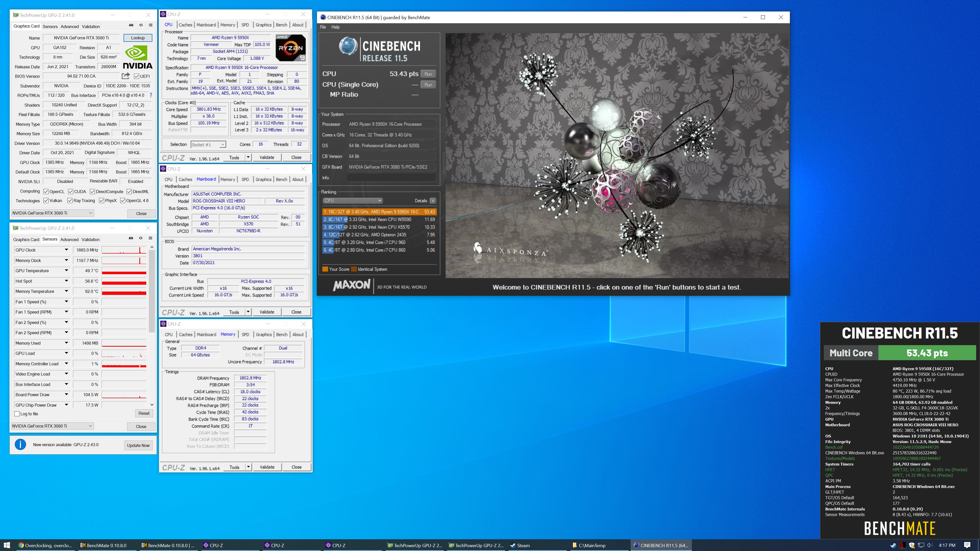Click camera icon in GPU-Z Sensors window

pyautogui.click(x=131, y=238)
